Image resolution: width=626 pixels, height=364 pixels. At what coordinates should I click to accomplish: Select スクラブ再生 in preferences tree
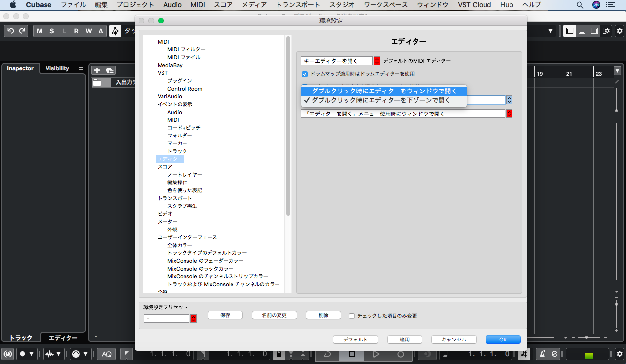[183, 206]
